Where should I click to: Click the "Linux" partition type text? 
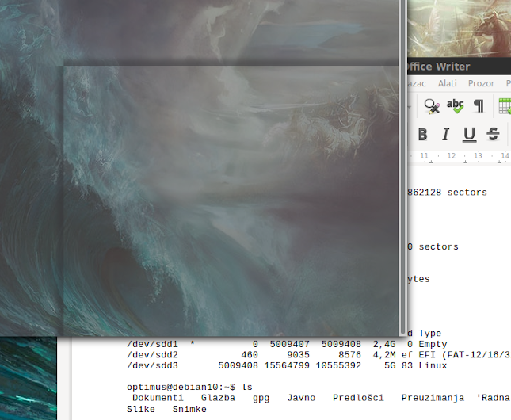tap(433, 365)
